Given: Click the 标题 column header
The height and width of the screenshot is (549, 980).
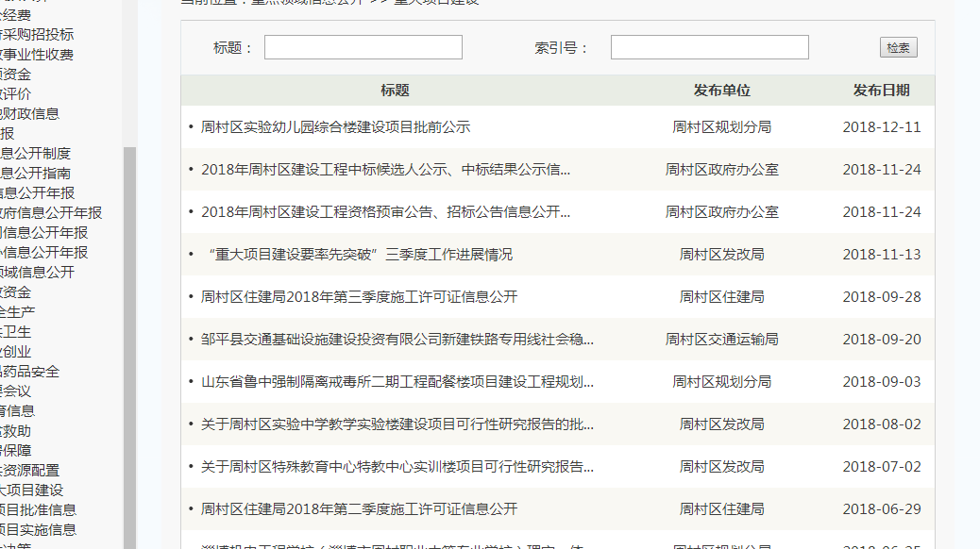Looking at the screenshot, I should (x=395, y=91).
